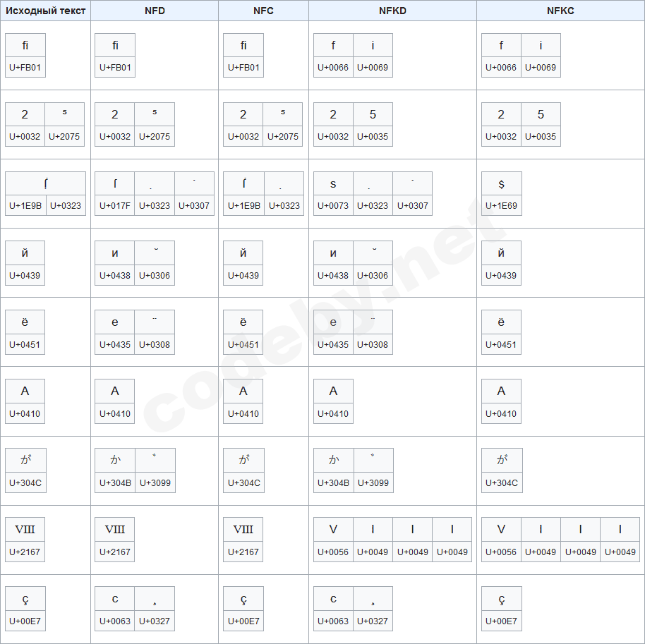The height and width of the screenshot is (644, 645).
Task: Select U+FB01 code in the source text column
Action: pos(25,68)
